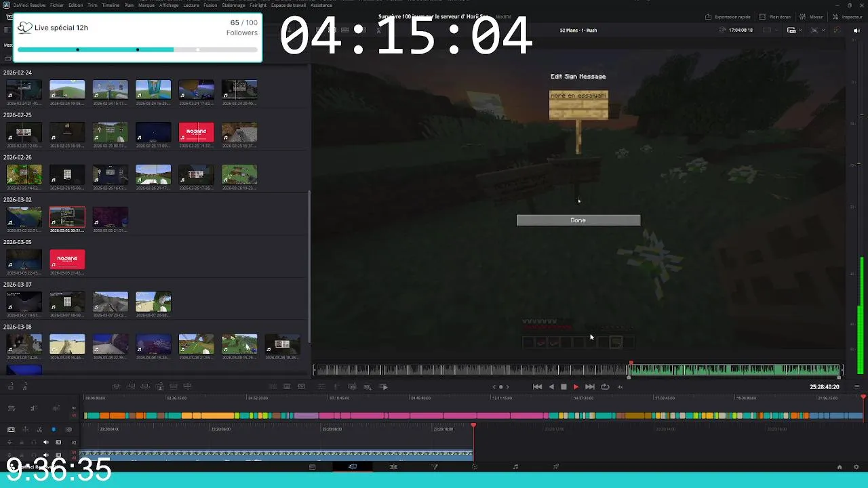The width and height of the screenshot is (868, 488).
Task: Select the highlighted clip in 2026-03-02
Action: (67, 218)
